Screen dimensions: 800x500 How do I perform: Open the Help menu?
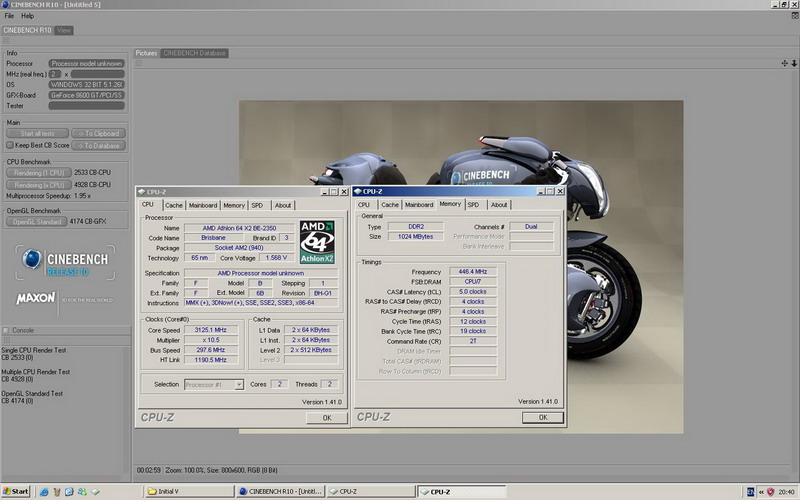click(27, 16)
